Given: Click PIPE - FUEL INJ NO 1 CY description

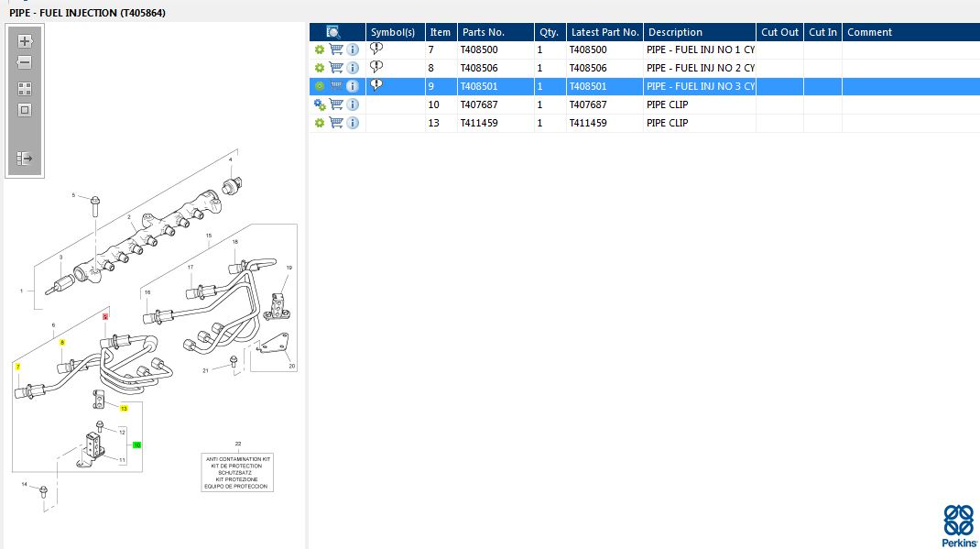Looking at the screenshot, I should click(x=700, y=49).
